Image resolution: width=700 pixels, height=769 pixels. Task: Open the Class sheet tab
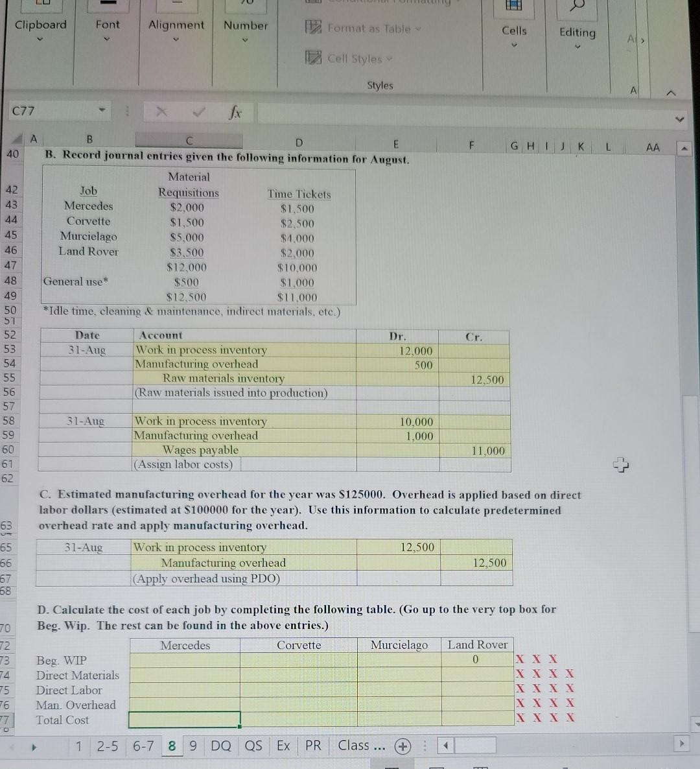pyautogui.click(x=360, y=746)
